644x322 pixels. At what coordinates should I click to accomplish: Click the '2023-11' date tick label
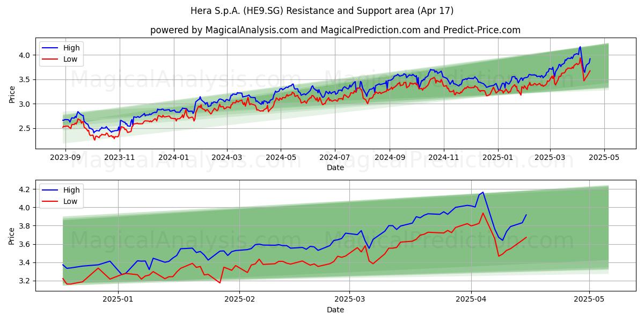pyautogui.click(x=119, y=158)
